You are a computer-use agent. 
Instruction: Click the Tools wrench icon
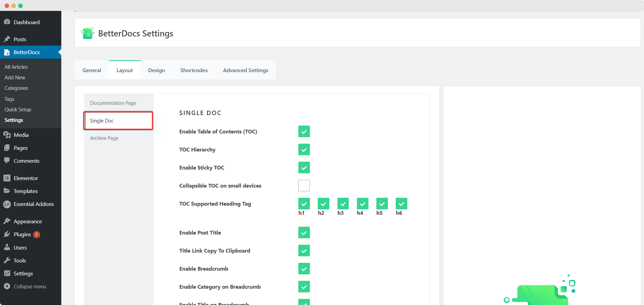(7, 260)
